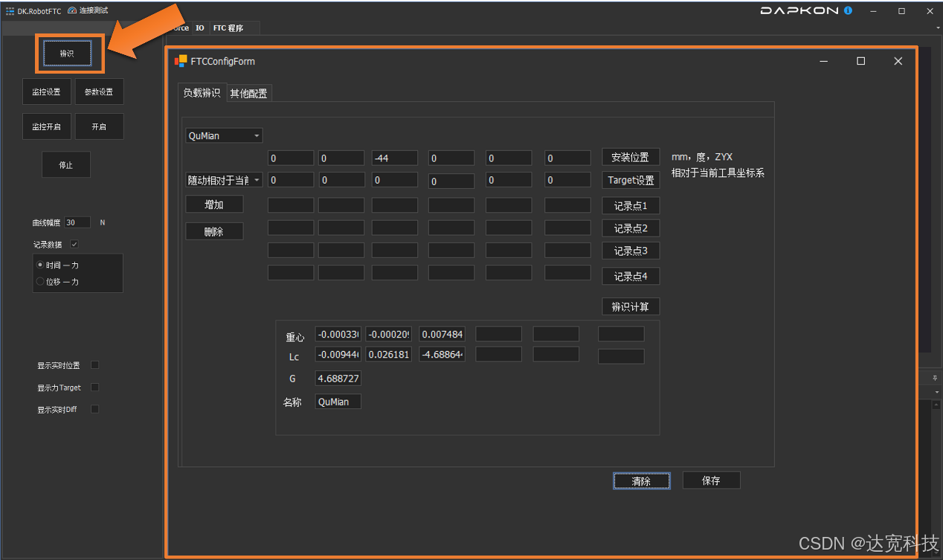Record pose with 记录点3 button
The height and width of the screenshot is (560, 943).
coord(631,251)
